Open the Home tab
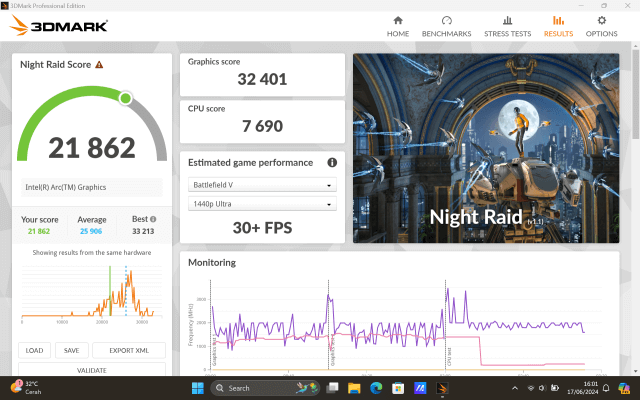Screen dimensions: 640x400 398,27
